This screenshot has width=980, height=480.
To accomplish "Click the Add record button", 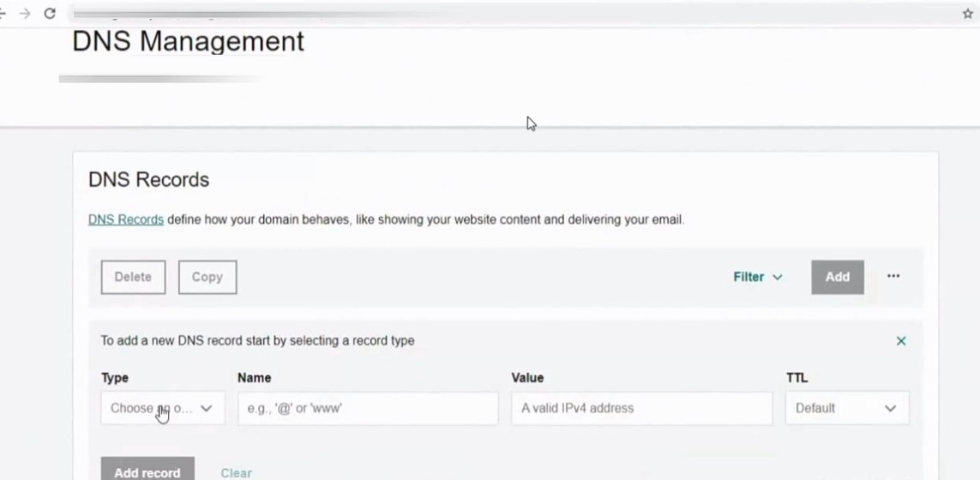I will pos(147,470).
